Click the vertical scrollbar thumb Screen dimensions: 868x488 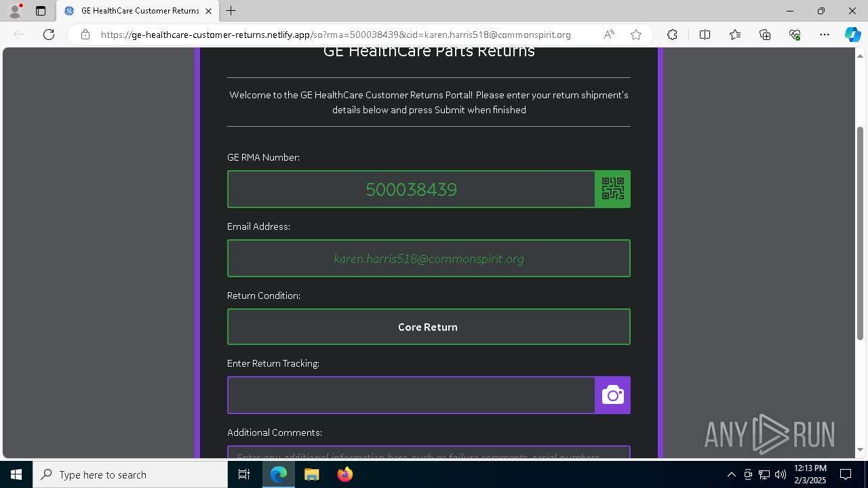pos(861,233)
